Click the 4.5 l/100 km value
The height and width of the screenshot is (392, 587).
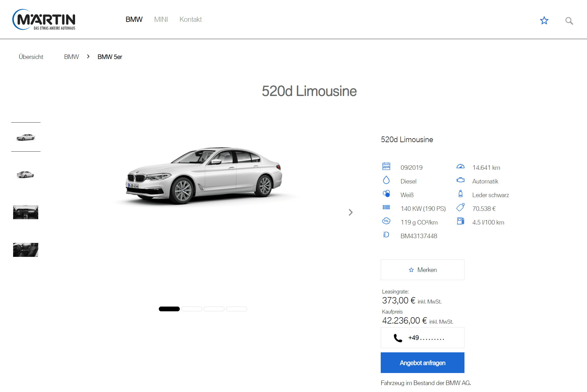[488, 222]
